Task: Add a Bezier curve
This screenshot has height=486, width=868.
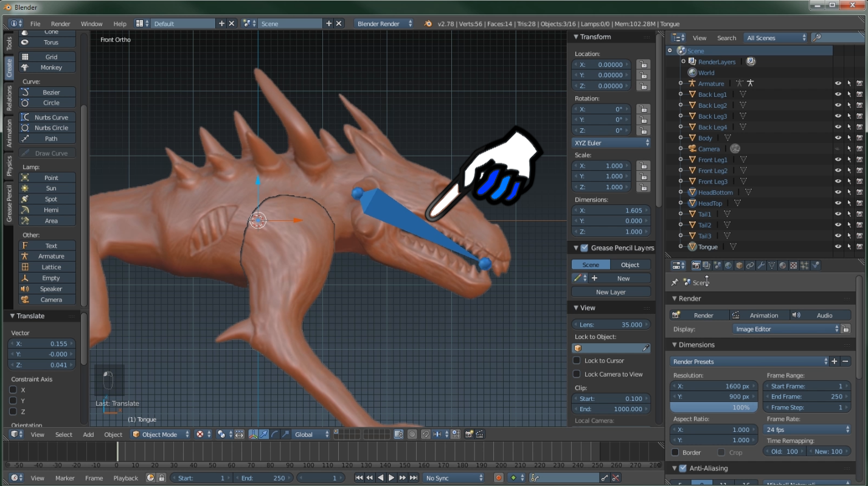Action: pos(47,92)
